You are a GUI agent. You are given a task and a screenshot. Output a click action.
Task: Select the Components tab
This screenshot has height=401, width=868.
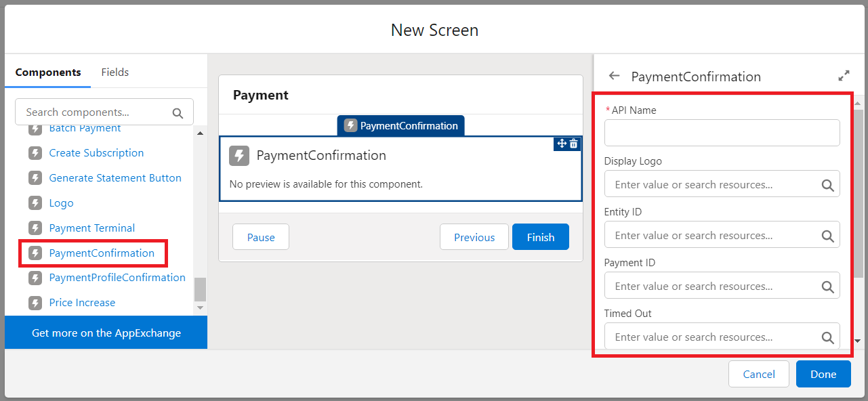tap(48, 72)
